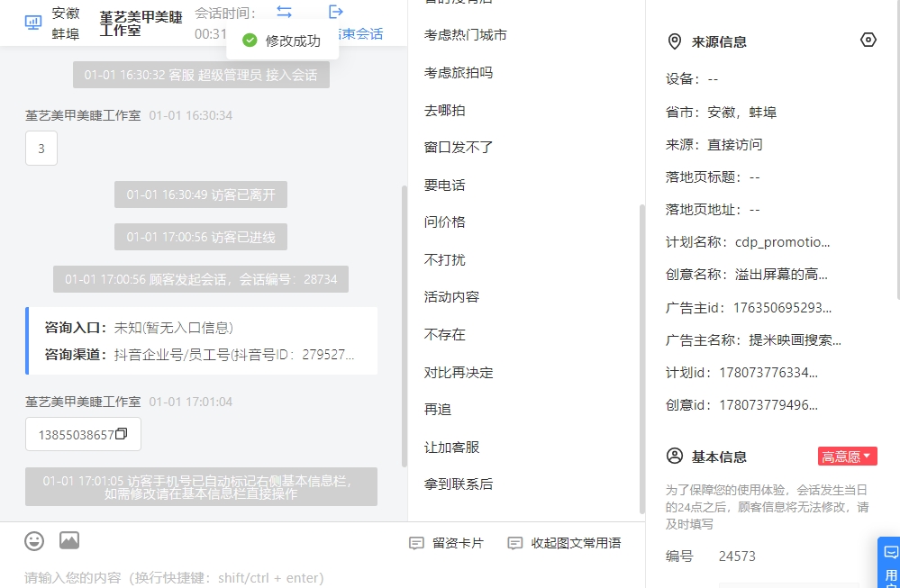Copy the phone number 13855038657 with copy icon
The image size is (900, 588).
(x=121, y=434)
